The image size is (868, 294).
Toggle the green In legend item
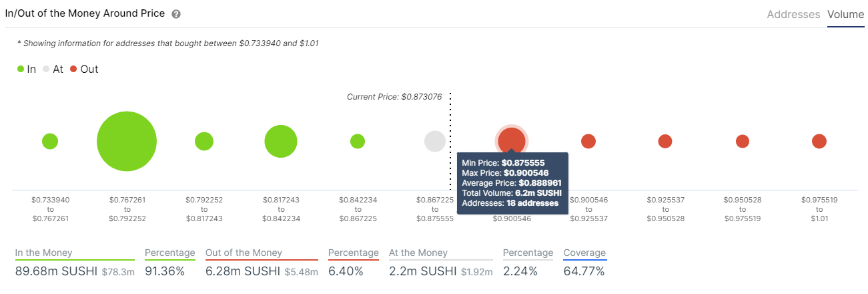coord(27,69)
